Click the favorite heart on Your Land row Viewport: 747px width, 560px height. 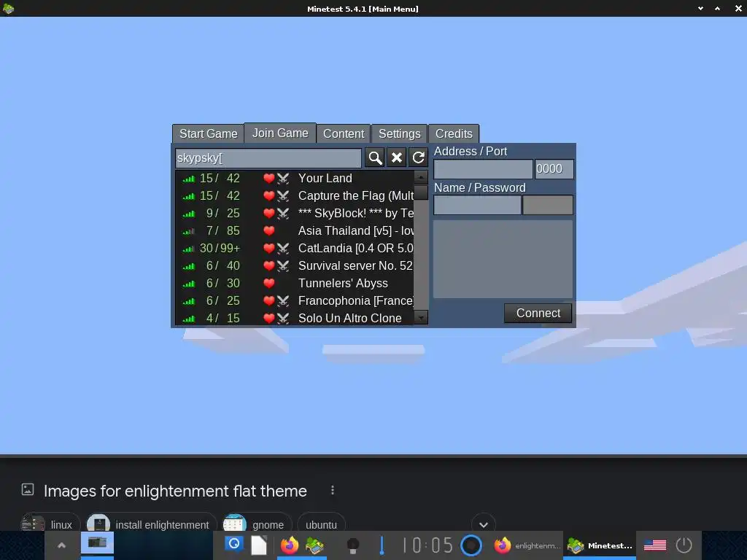pos(269,178)
